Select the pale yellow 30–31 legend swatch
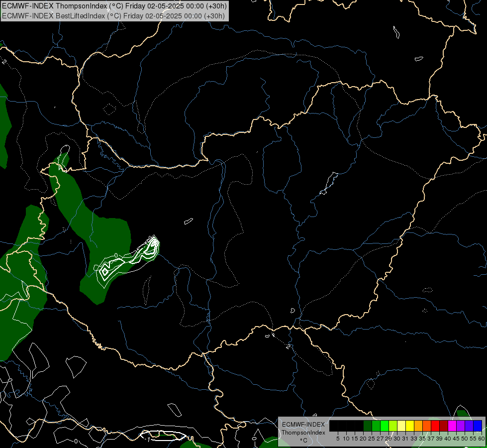Screen dimensions: 487x448 [x=401, y=426]
